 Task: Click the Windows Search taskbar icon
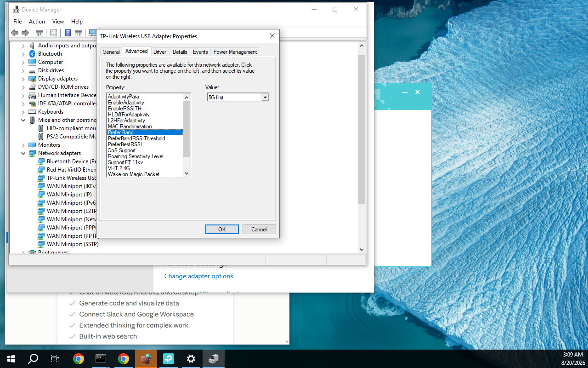point(33,359)
